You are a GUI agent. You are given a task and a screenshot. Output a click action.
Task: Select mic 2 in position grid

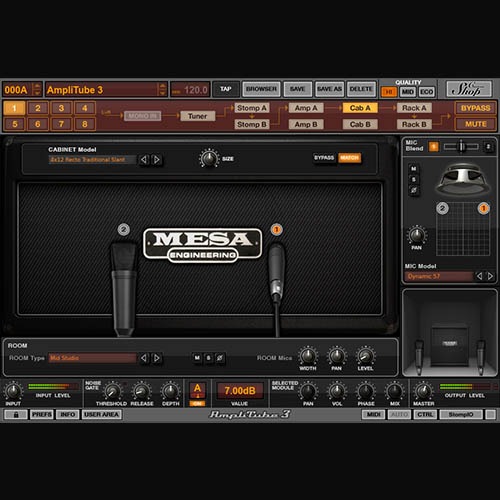[442, 208]
